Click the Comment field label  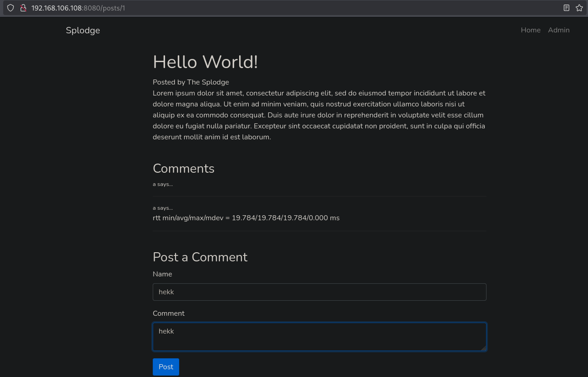[x=169, y=313]
